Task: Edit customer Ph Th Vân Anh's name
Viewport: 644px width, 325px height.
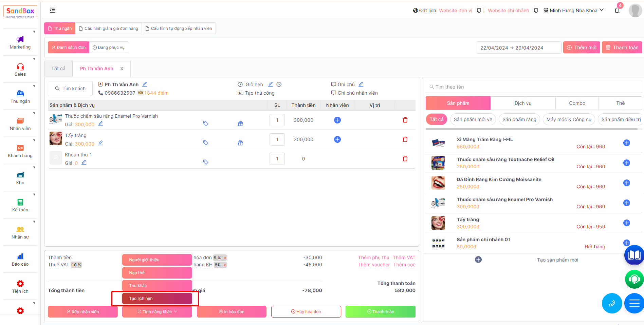Action: pos(145,84)
